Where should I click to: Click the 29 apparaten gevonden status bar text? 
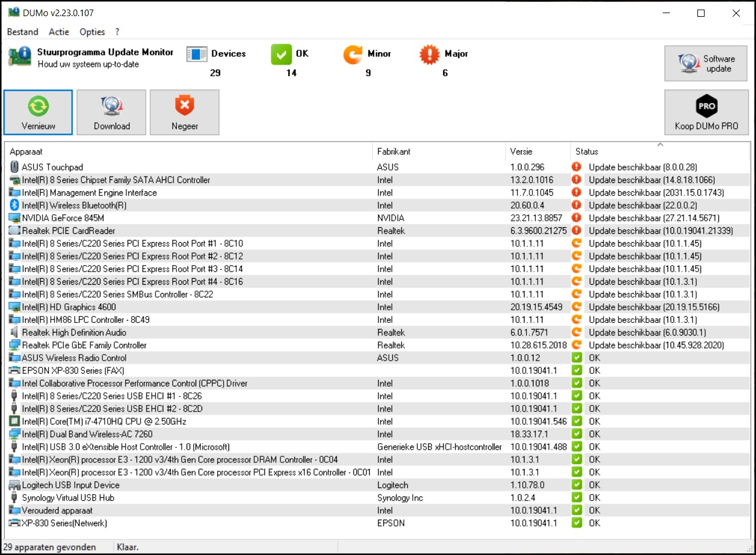[50, 547]
